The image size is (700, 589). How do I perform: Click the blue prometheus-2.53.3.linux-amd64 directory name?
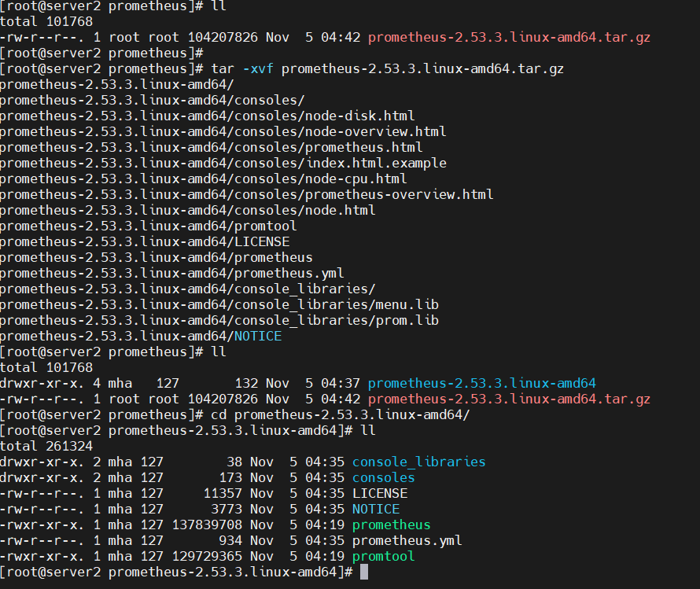pos(481,383)
